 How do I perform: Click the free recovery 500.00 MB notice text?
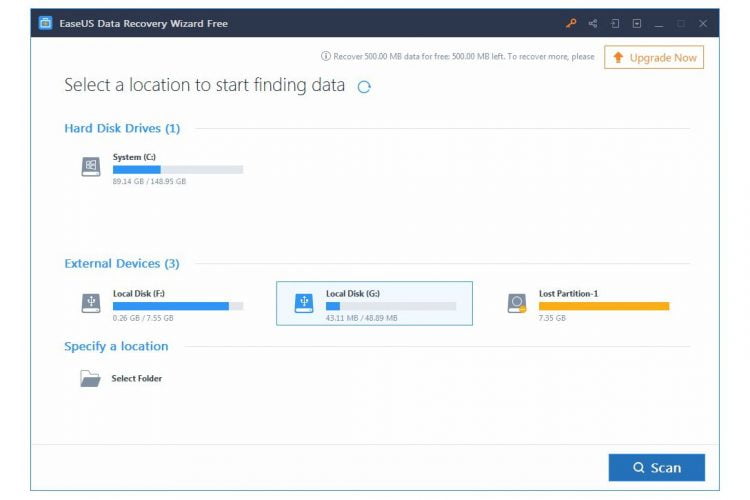click(x=463, y=56)
